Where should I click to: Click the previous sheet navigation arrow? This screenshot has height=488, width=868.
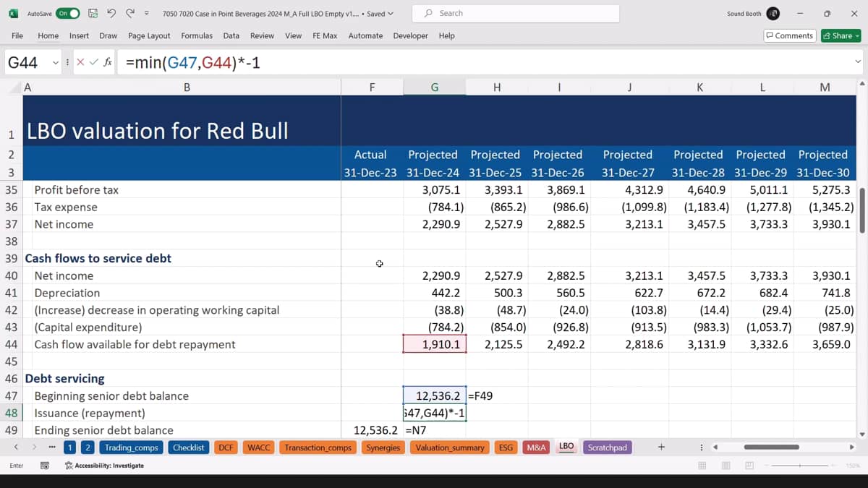16,448
